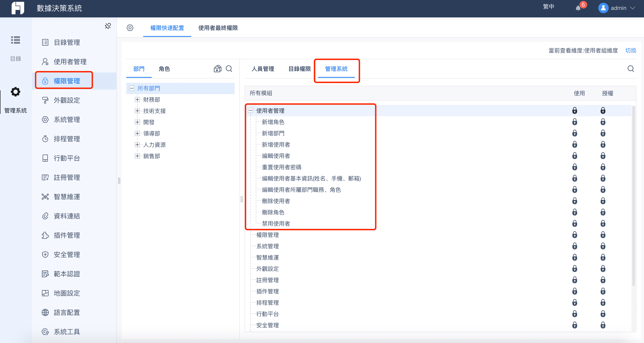This screenshot has width=644, height=343.
Task: Open the 人員管理 tab
Action: (263, 69)
